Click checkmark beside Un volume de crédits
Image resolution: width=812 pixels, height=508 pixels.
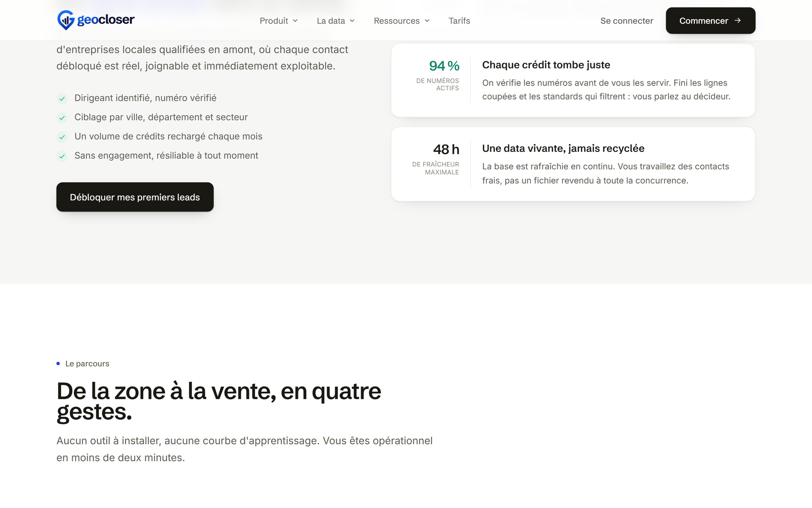coord(62,137)
